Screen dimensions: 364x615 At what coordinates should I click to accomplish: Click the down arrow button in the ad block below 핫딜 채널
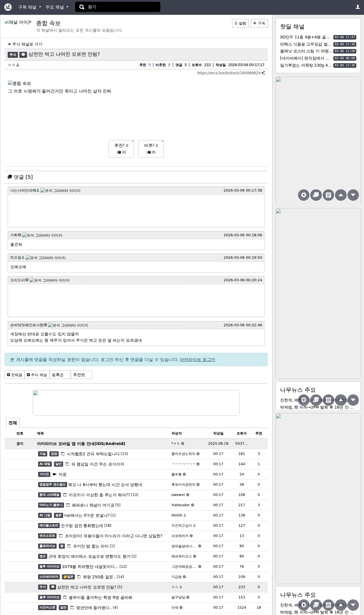click(x=353, y=195)
